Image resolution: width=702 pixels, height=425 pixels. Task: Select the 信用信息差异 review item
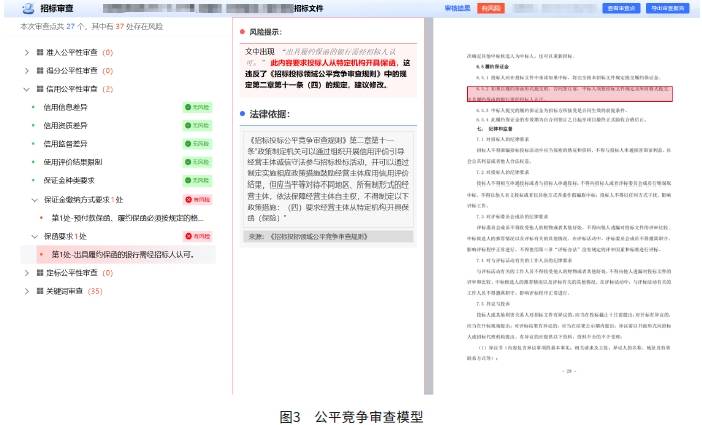[65, 107]
